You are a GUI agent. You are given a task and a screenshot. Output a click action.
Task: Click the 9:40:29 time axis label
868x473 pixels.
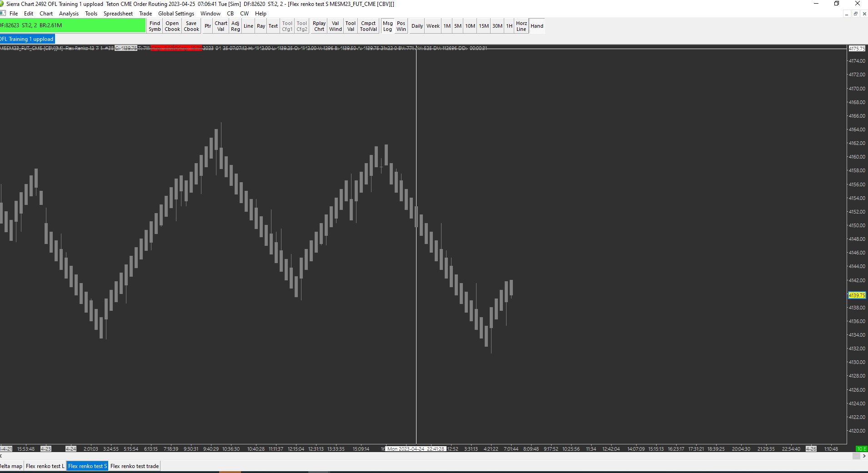click(211, 449)
